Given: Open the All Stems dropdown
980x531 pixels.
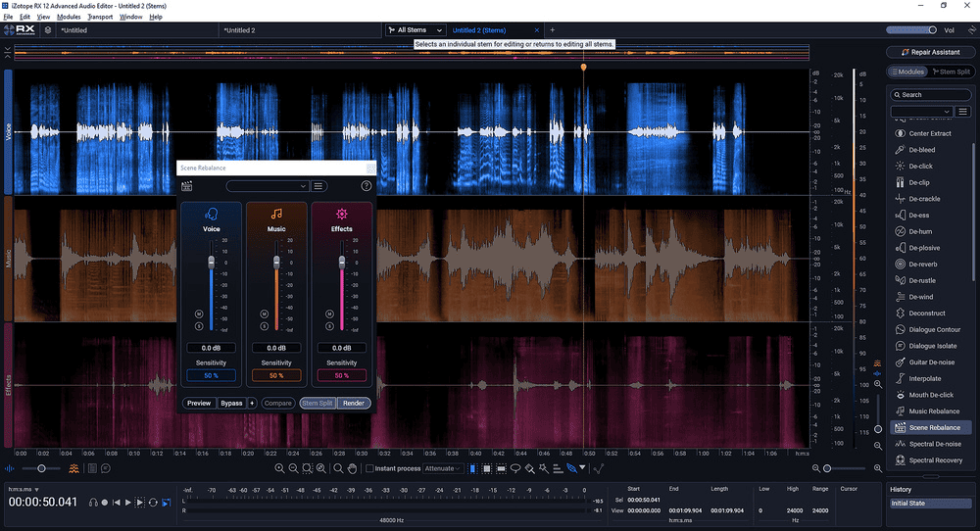Looking at the screenshot, I should click(x=415, y=30).
